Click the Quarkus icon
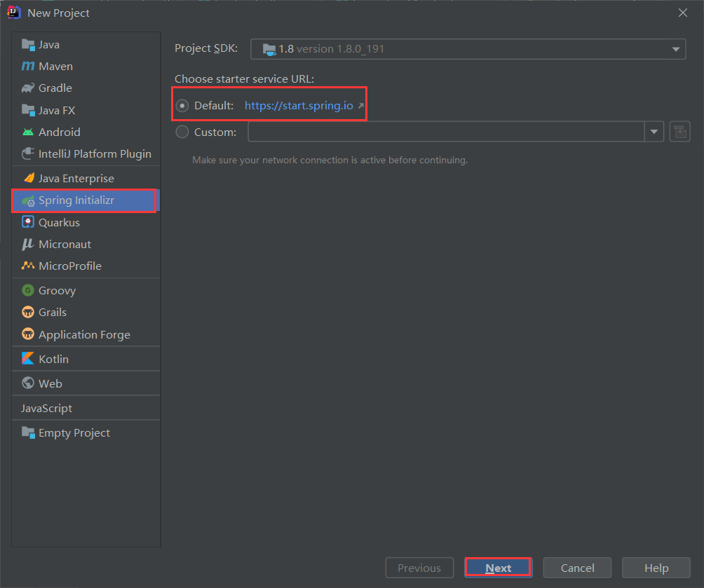The image size is (704, 588). [28, 222]
